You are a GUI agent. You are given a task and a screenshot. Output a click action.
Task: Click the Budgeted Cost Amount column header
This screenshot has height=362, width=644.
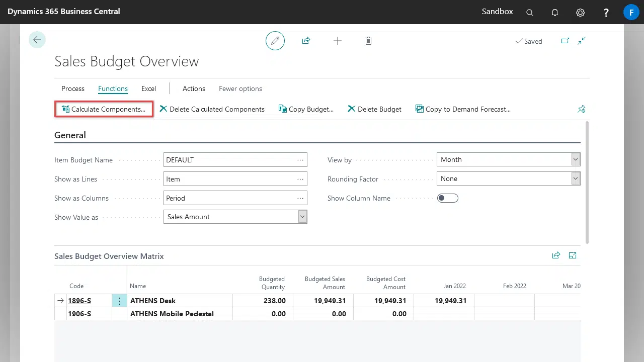click(x=385, y=283)
